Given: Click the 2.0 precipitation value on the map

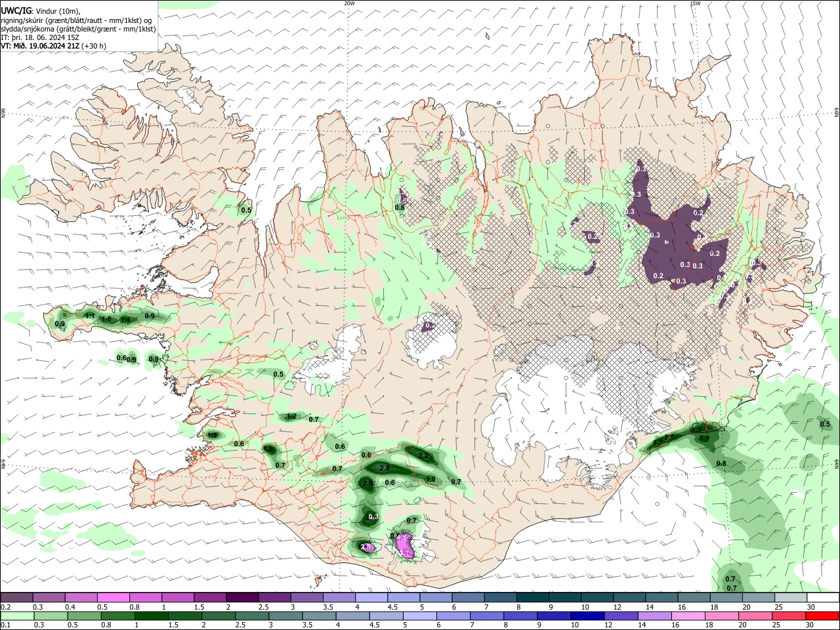Looking at the screenshot, I should (x=367, y=483).
